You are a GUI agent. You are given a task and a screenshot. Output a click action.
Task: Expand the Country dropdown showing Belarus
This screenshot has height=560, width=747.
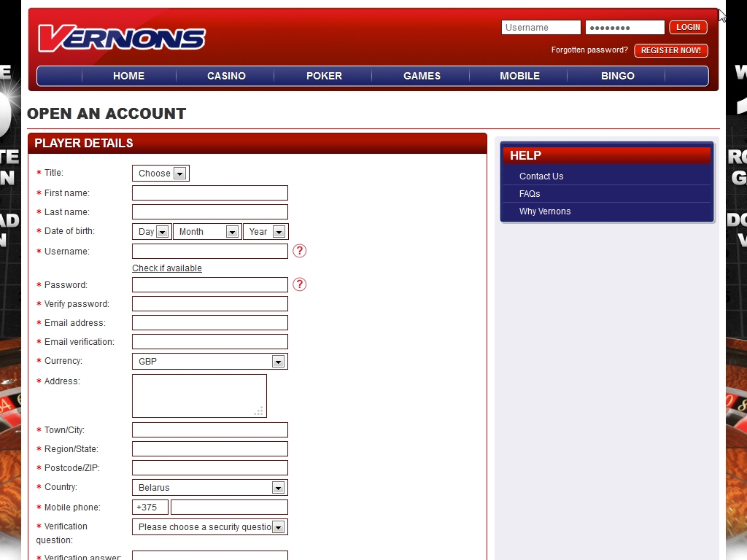pyautogui.click(x=210, y=488)
